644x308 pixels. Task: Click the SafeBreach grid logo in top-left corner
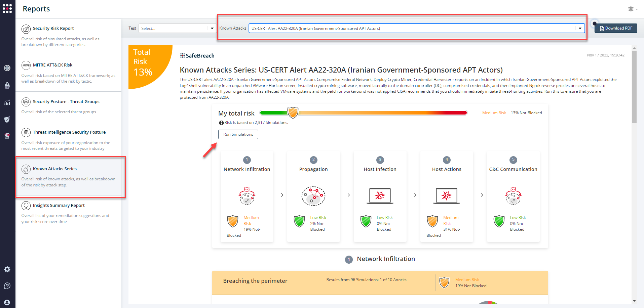pyautogui.click(x=7, y=8)
